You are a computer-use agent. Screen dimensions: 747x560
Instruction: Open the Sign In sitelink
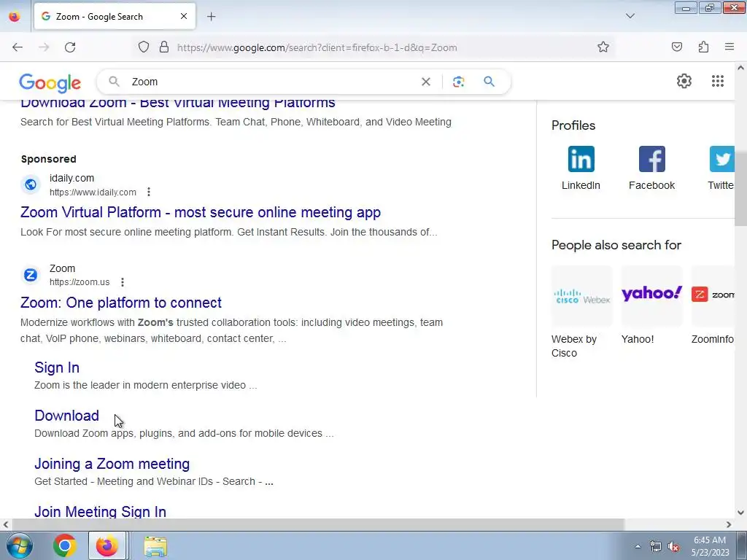pyautogui.click(x=57, y=367)
